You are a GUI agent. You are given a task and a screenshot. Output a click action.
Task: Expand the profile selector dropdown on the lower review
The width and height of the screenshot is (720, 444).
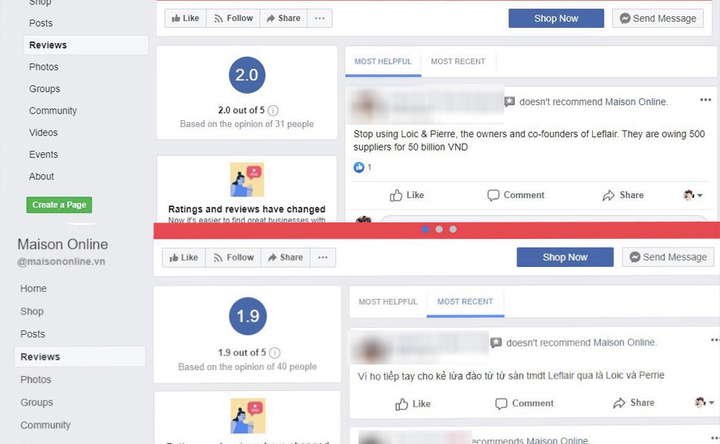704,403
